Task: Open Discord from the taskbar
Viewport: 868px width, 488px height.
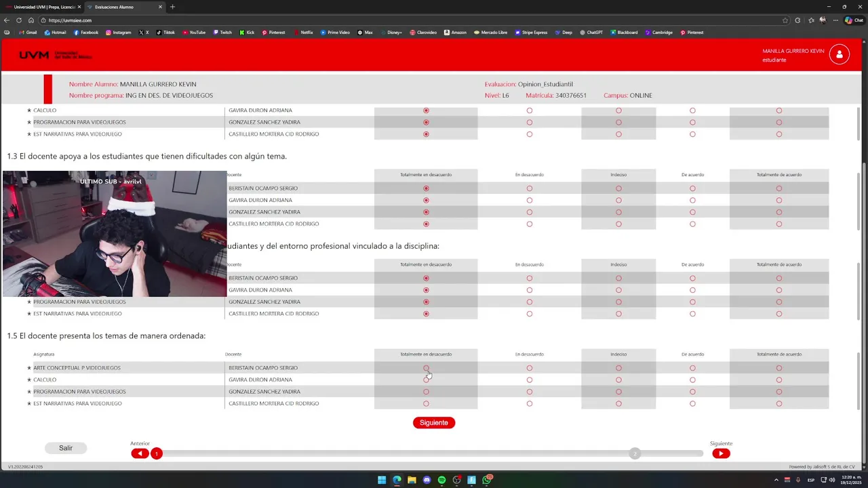Action: pos(427,480)
